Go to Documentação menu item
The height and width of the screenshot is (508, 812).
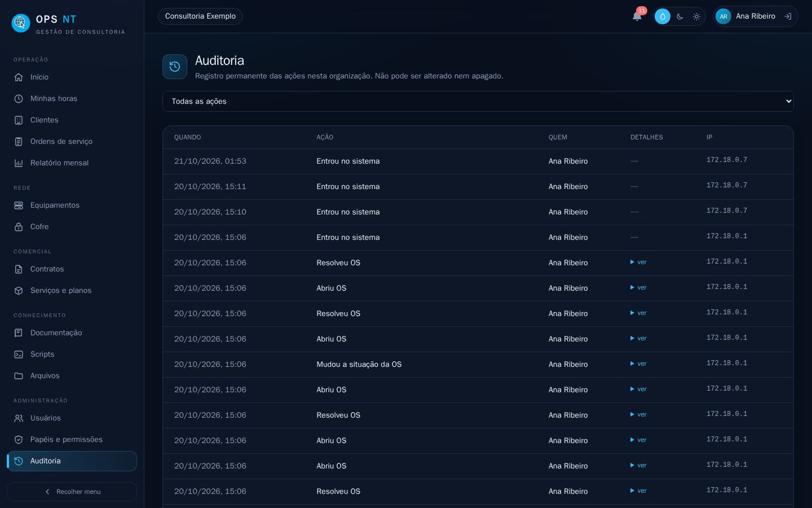click(72, 332)
